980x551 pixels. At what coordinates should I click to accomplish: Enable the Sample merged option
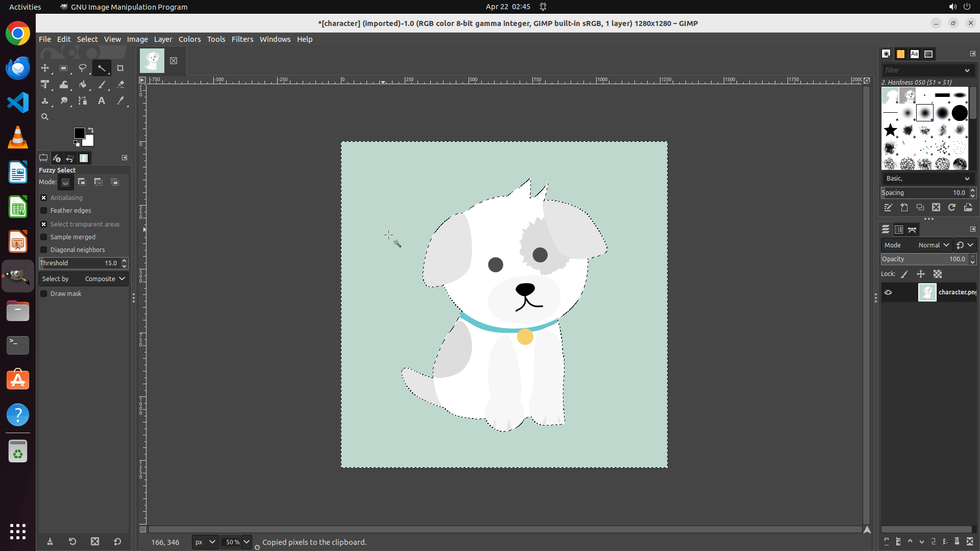click(44, 237)
